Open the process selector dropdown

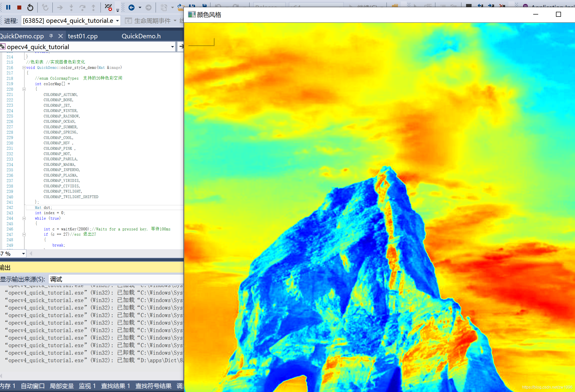pos(117,21)
